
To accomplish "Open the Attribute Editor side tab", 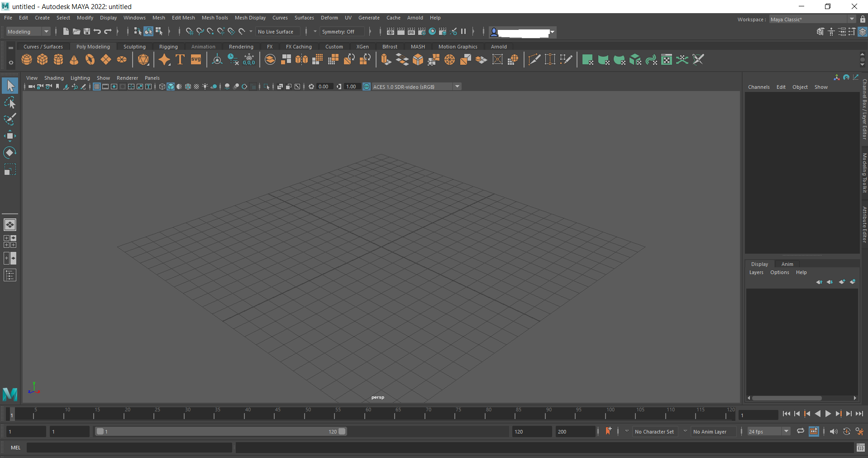I will coord(864,225).
